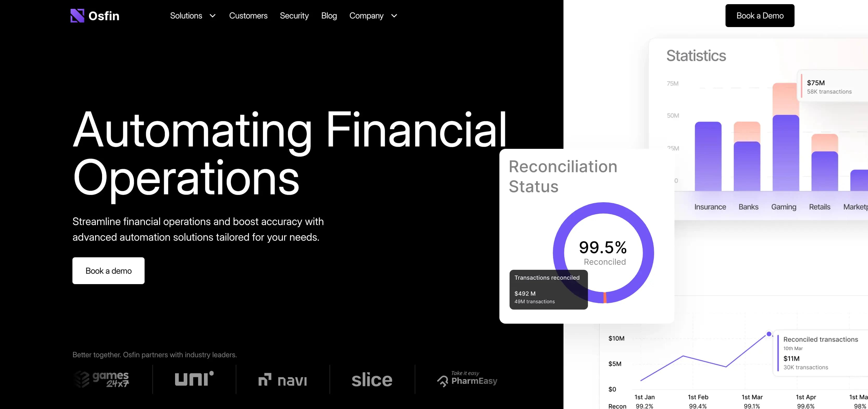This screenshot has width=868, height=409.
Task: Click the Transactions reconciled tooltip card
Action: click(x=548, y=290)
